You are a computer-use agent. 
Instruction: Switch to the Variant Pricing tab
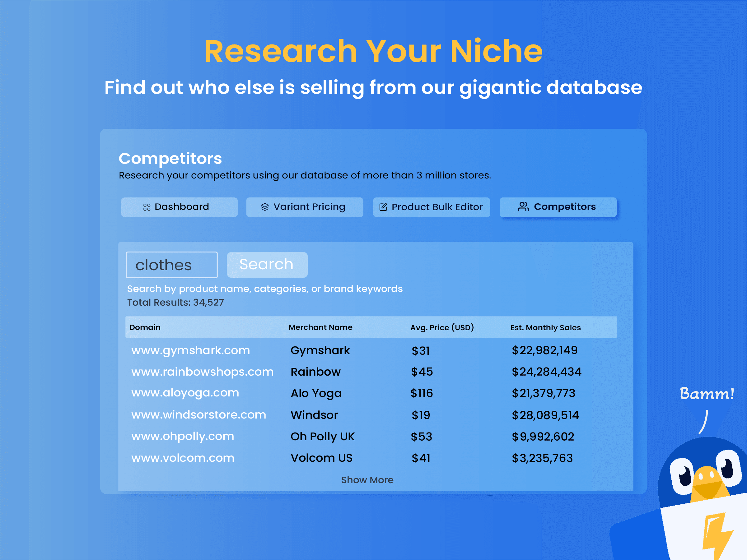pyautogui.click(x=305, y=207)
